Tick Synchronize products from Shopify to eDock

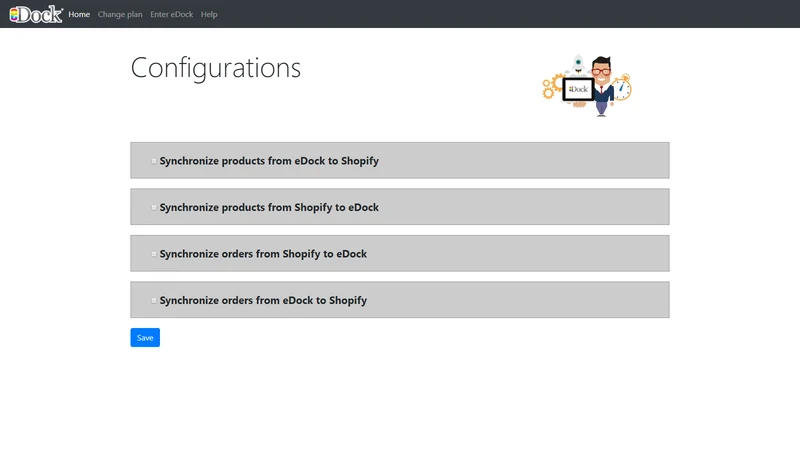[154, 208]
